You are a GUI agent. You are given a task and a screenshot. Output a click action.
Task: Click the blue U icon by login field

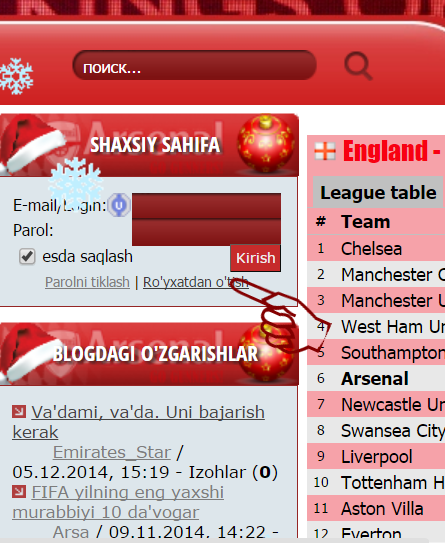pos(119,205)
